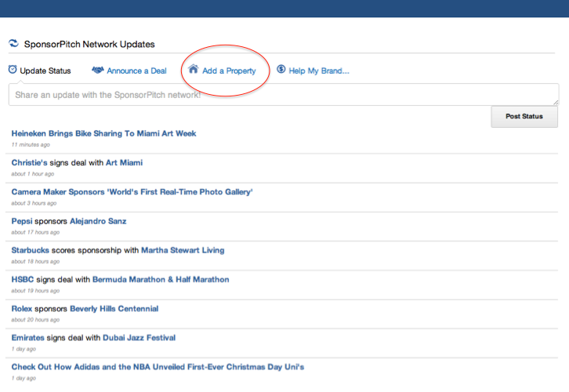Click the dollar coin icon for Help My Brand
569x392 pixels.
pos(281,69)
